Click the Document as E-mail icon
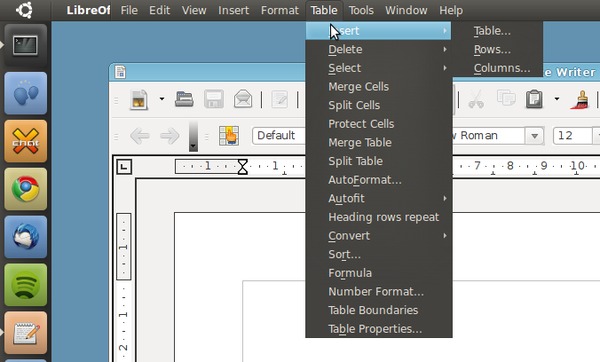This screenshot has height=362, width=600. (243, 99)
